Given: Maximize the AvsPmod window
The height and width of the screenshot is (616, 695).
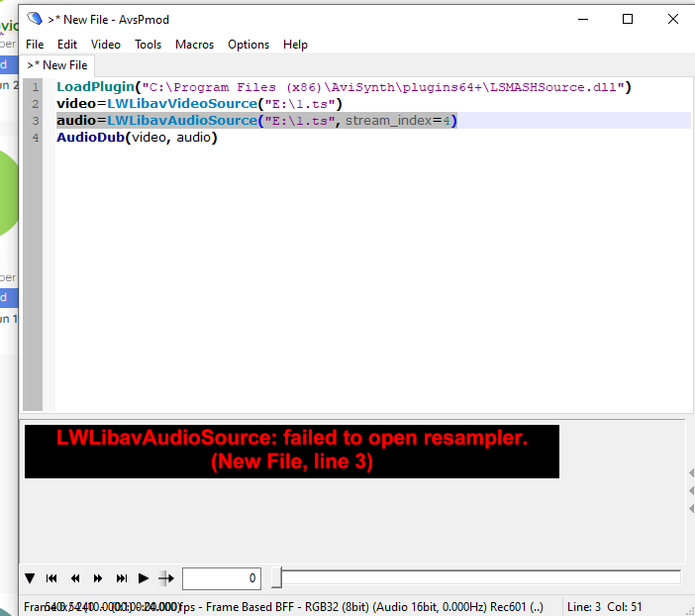Looking at the screenshot, I should 628,19.
